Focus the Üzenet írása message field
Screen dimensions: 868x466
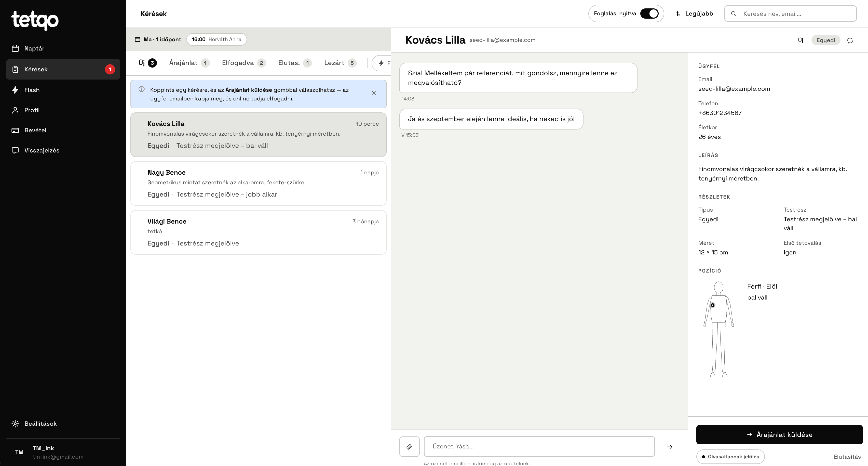point(539,446)
